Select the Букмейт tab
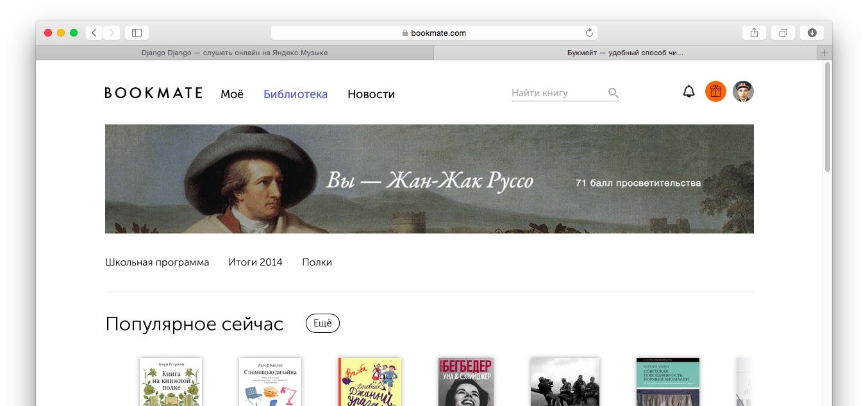868x406 pixels. point(626,53)
